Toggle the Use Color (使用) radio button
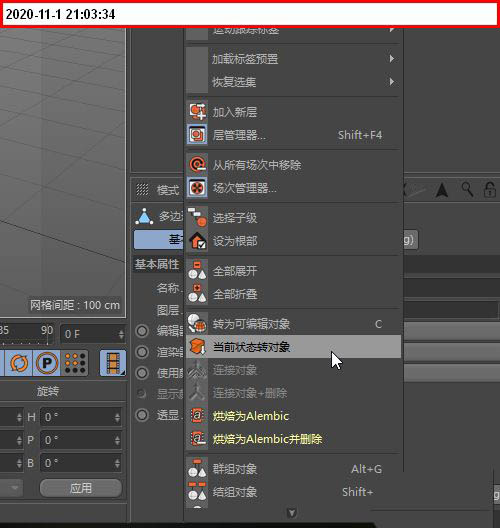The height and width of the screenshot is (528, 500). coord(142,373)
